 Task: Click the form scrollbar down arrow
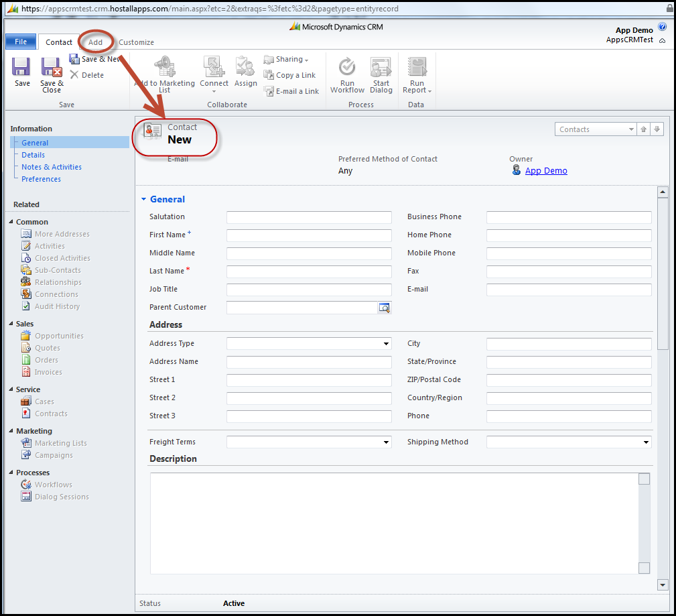[x=663, y=585]
